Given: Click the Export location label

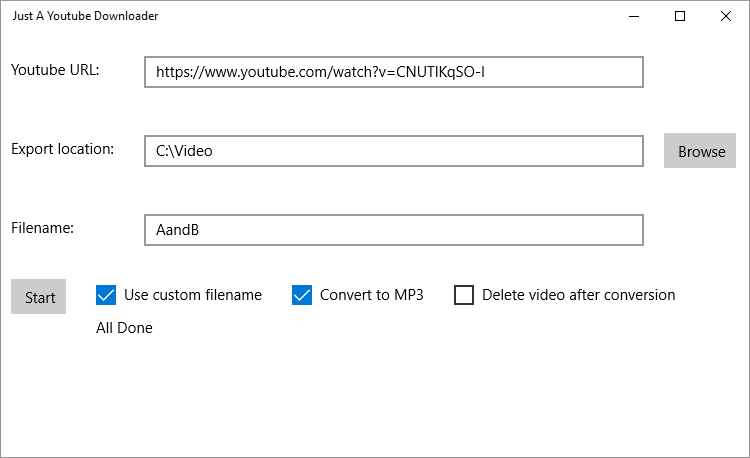Looking at the screenshot, I should [x=63, y=149].
